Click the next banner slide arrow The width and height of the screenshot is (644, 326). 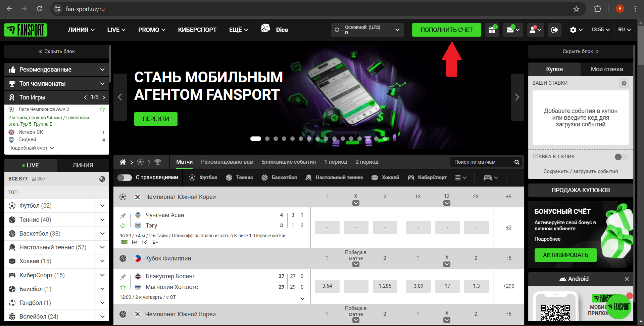click(x=517, y=97)
